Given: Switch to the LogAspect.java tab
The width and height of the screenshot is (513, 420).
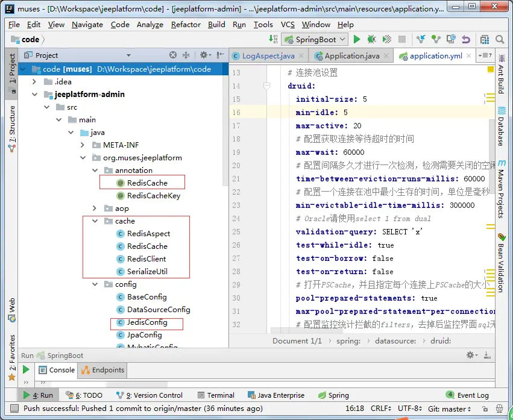Looking at the screenshot, I should pos(268,55).
